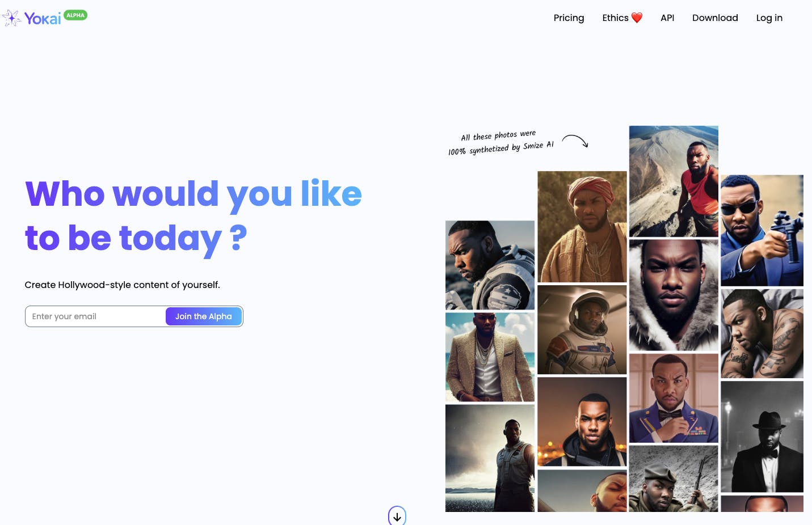Screen dimensions: 812x525
Task: Click the Join the Alpha button
Action: tap(204, 316)
